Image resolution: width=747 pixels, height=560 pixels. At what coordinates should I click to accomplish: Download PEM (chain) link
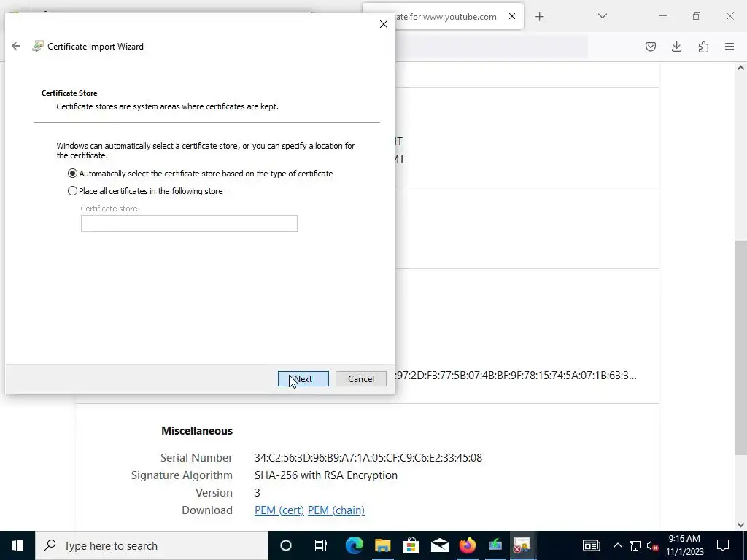[336, 510]
